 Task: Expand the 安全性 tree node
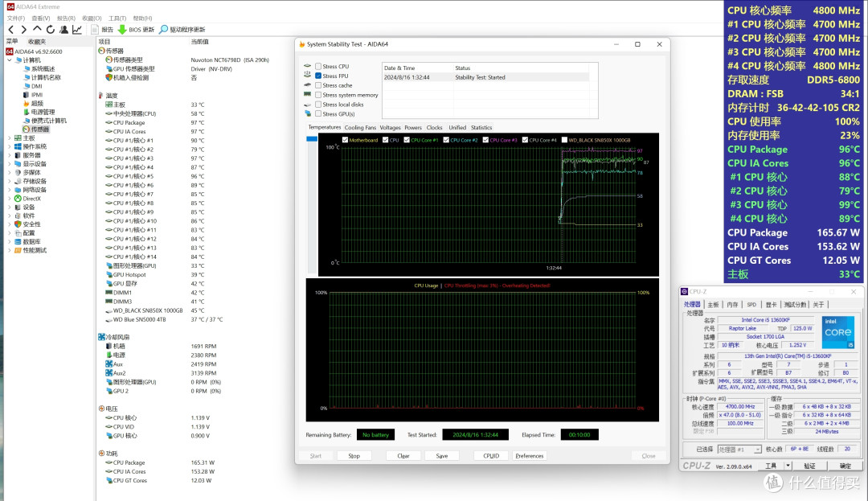pyautogui.click(x=10, y=224)
